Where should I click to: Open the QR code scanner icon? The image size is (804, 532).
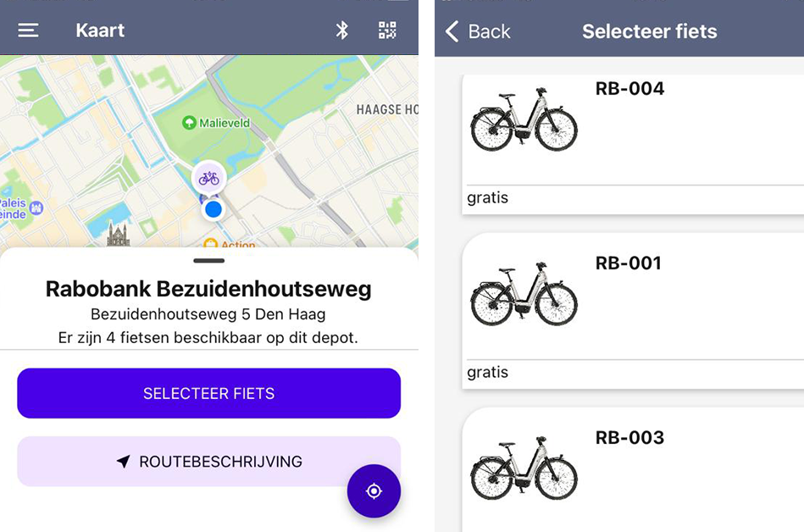pyautogui.click(x=387, y=30)
